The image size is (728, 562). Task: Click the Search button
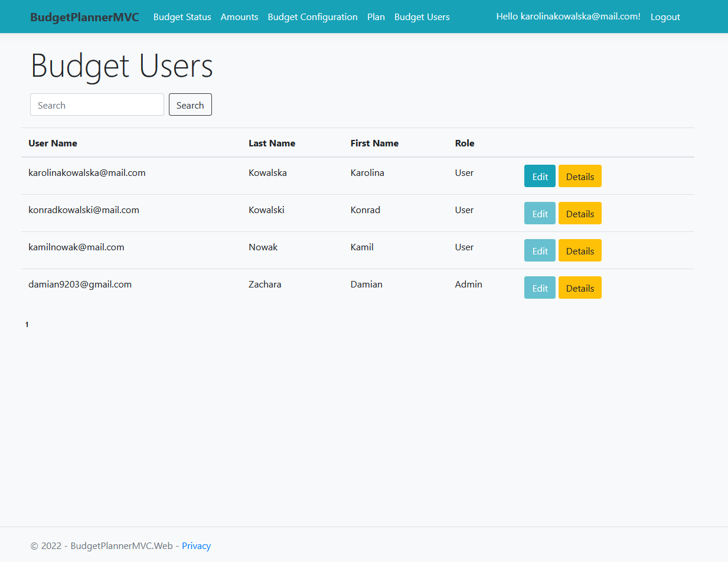point(190,104)
